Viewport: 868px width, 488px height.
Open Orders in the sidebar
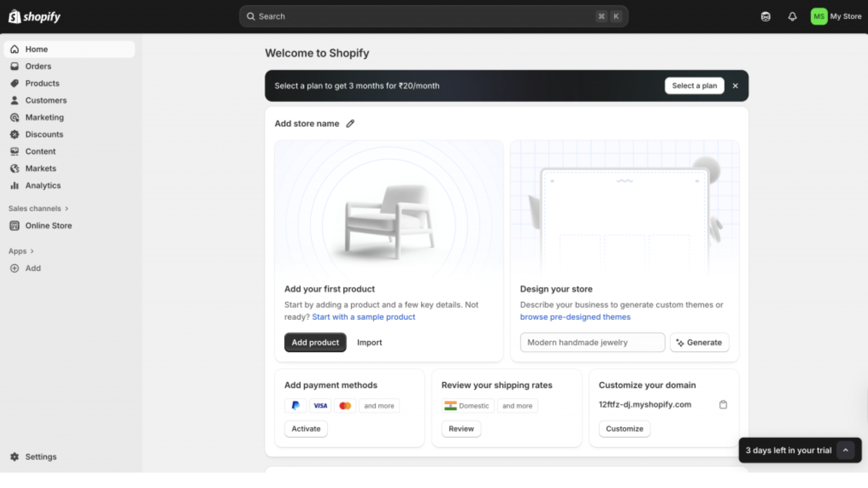(x=38, y=66)
